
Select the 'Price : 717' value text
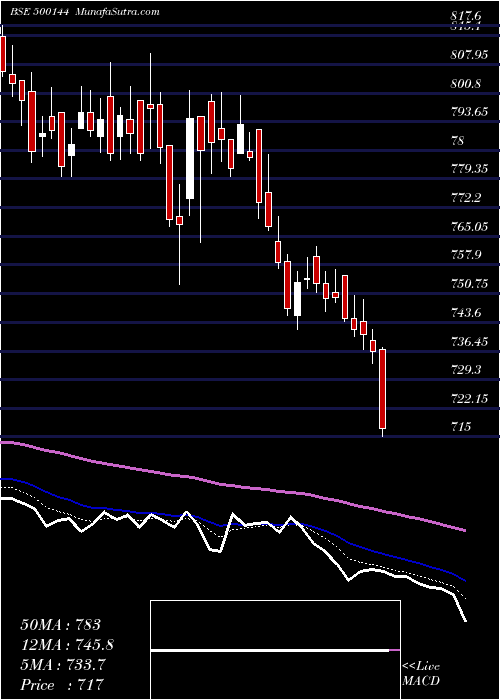62,685
